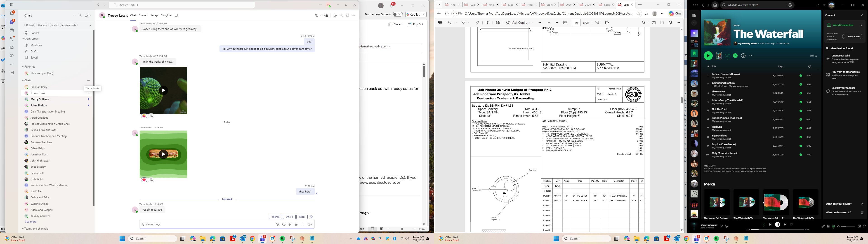Click See more under chat list
868x244 pixels.
point(31,222)
